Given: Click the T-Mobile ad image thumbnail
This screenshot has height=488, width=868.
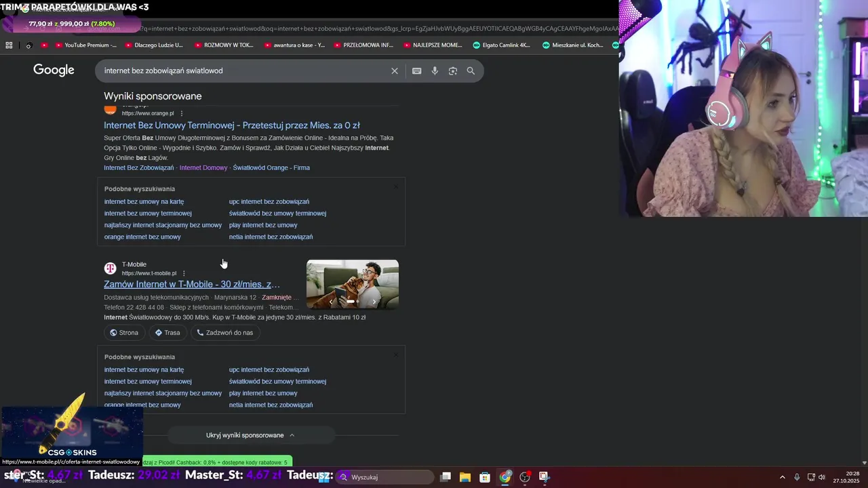Looking at the screenshot, I should [x=353, y=285].
